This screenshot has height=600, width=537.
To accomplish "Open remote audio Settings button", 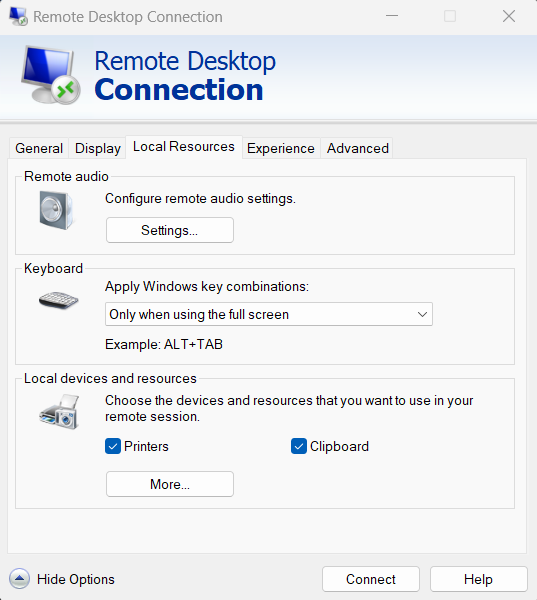I will click(170, 230).
